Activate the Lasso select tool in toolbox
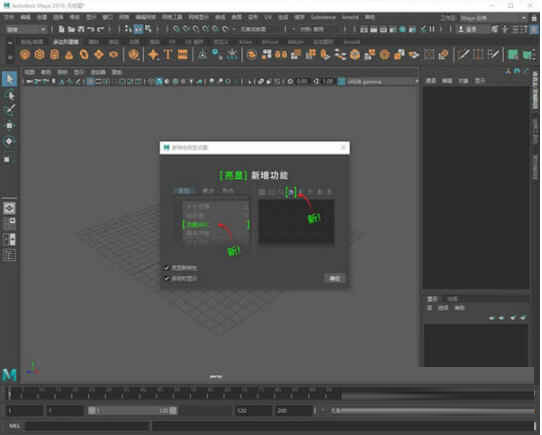The width and height of the screenshot is (542, 435). (9, 95)
